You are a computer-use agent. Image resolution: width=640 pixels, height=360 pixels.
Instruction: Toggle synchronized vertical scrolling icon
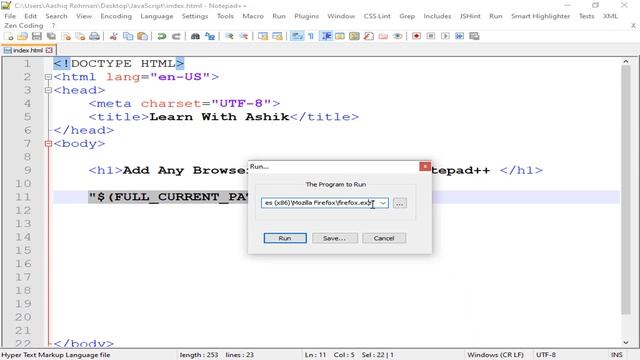tap(263, 36)
